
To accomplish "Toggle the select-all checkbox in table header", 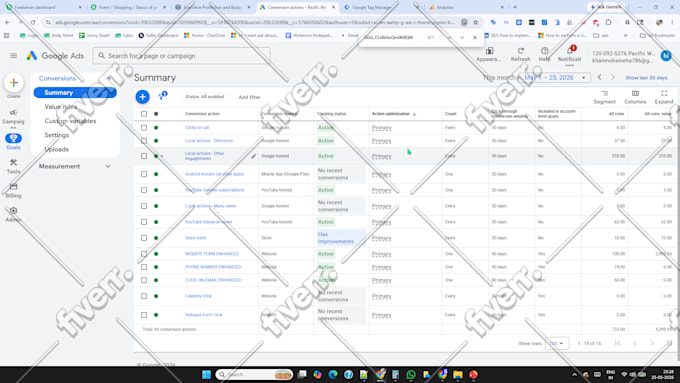I will 144,114.
